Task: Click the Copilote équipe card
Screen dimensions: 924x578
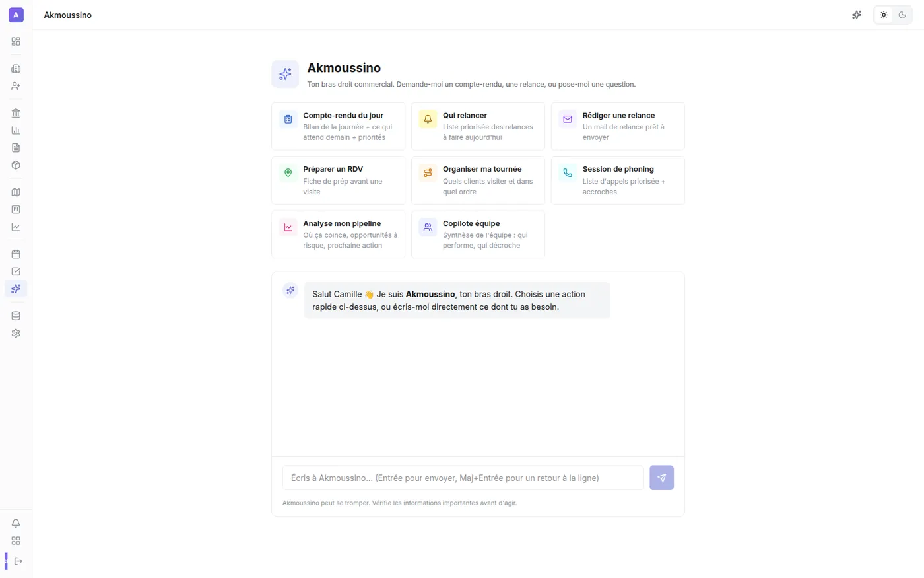Action: [478, 235]
